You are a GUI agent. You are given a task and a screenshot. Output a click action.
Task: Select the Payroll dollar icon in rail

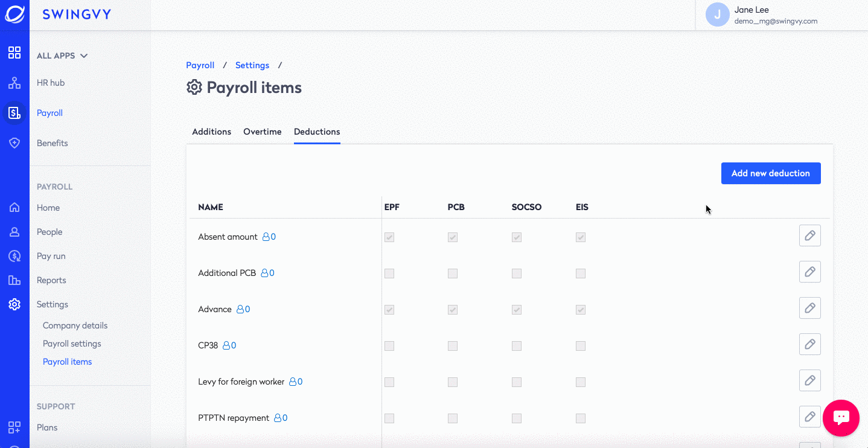14,113
